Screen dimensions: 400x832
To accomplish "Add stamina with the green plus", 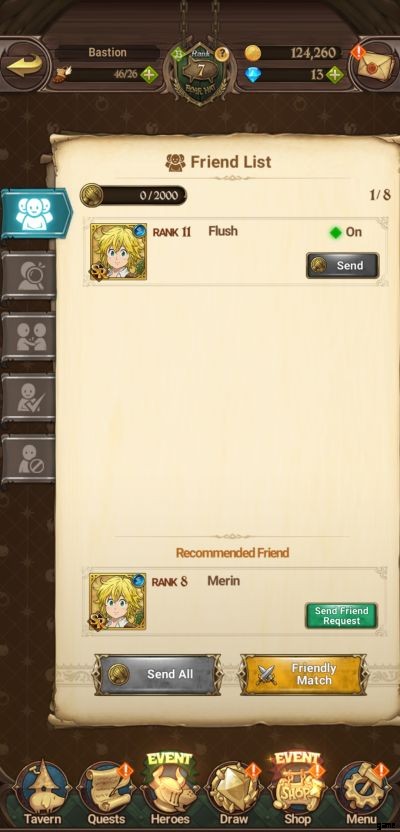I will click(149, 74).
